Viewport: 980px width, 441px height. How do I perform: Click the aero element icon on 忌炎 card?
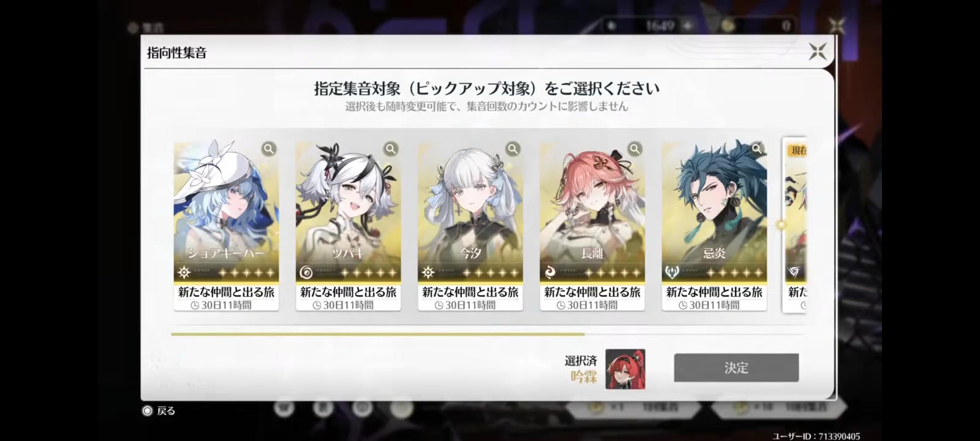(x=672, y=272)
